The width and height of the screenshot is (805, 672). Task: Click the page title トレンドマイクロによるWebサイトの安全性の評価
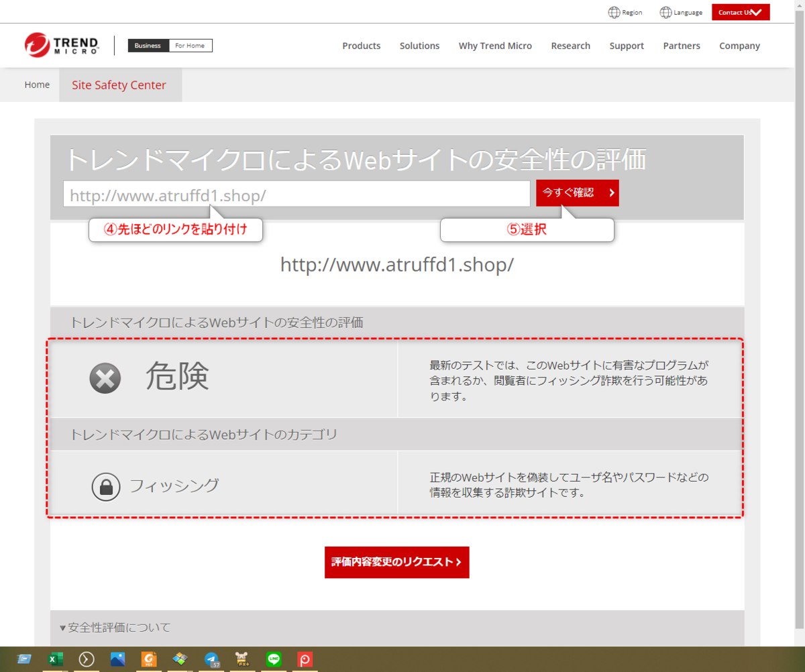click(x=356, y=160)
